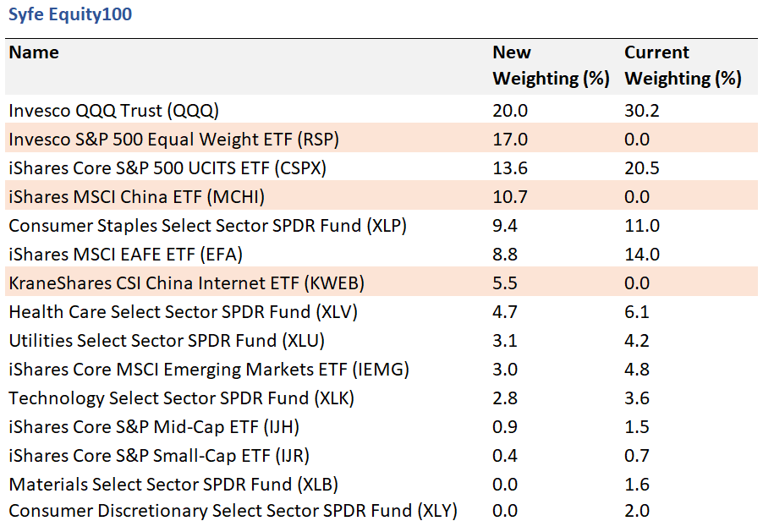Select QQQ current weighting value 30.2
Viewport: 774px width, 532px height.
coord(642,111)
